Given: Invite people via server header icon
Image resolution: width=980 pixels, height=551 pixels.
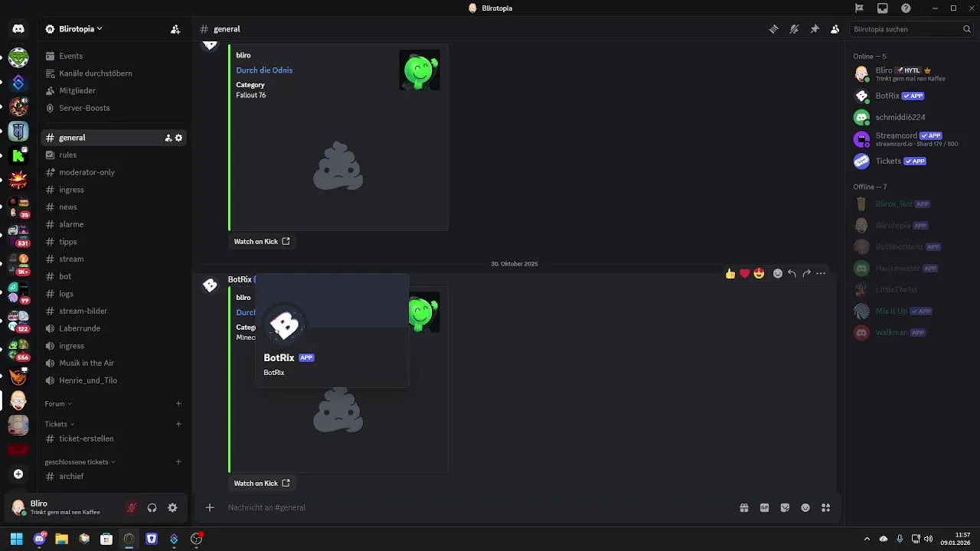Looking at the screenshot, I should (x=175, y=29).
